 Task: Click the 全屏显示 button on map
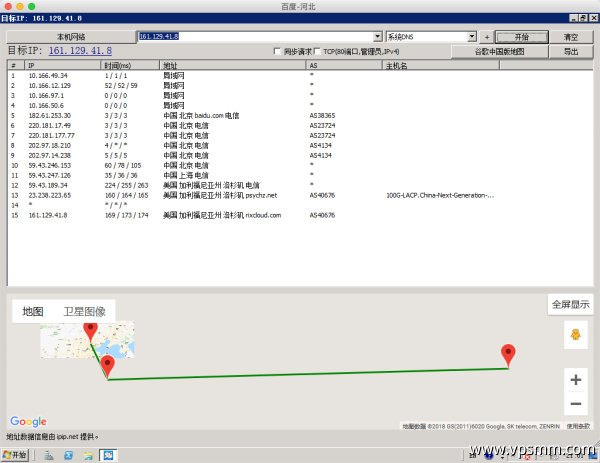click(x=570, y=305)
